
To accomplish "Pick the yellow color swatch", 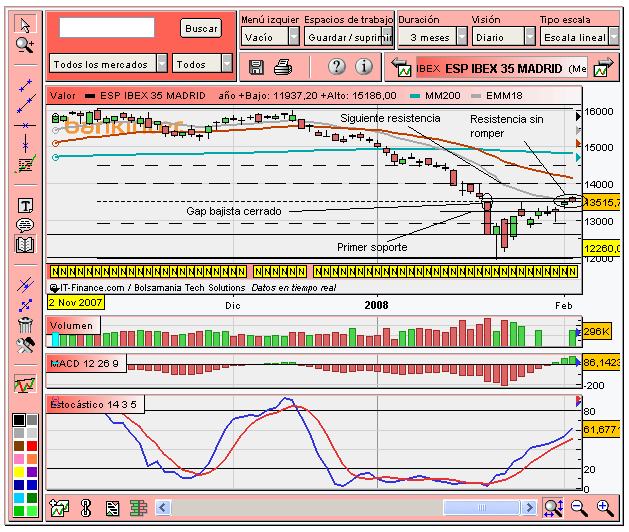I will tap(18, 472).
